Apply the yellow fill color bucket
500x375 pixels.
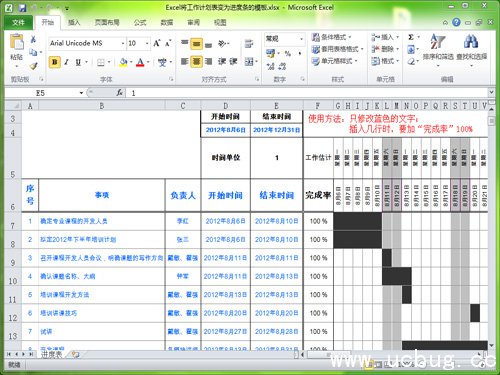tap(123, 62)
